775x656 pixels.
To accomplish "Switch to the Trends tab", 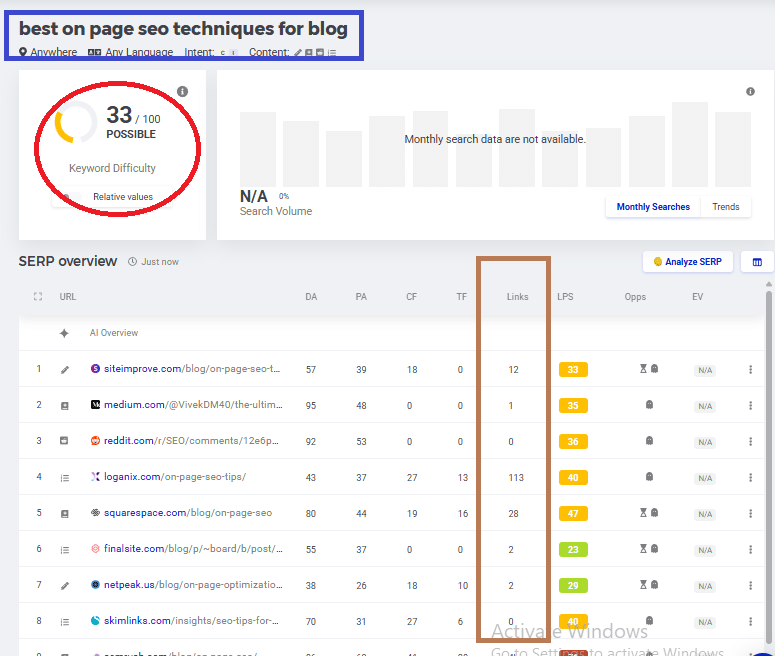I will [x=725, y=207].
